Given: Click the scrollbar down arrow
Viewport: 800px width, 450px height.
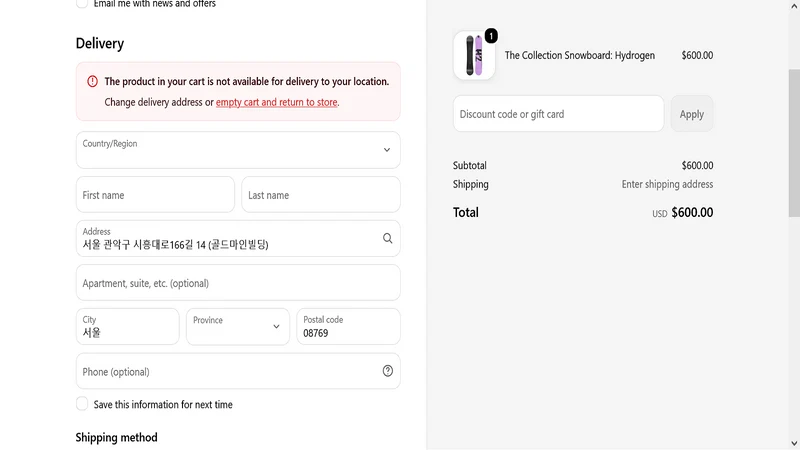Looking at the screenshot, I should (794, 443).
